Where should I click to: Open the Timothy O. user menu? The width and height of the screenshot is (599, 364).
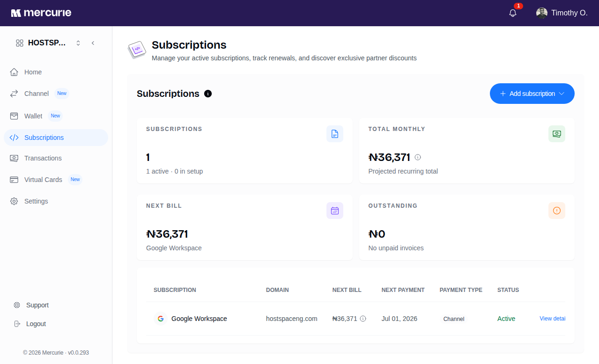(x=562, y=13)
